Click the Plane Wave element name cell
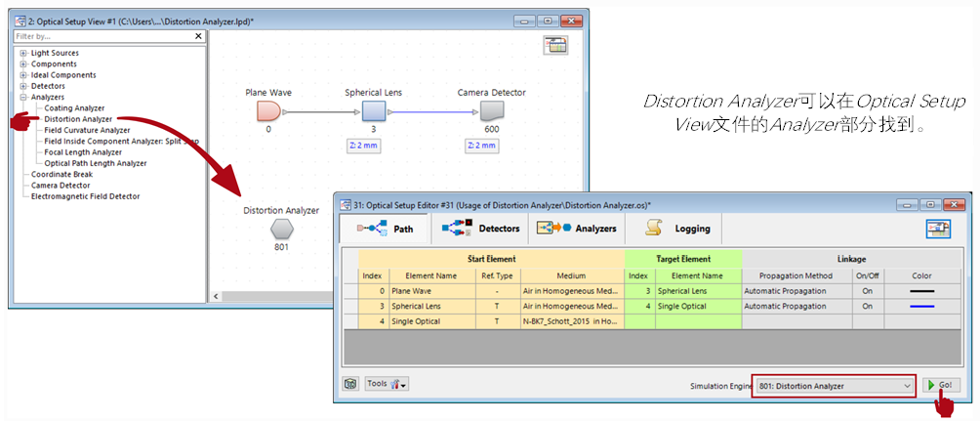Screen dimensions: 980x421 click(x=431, y=291)
